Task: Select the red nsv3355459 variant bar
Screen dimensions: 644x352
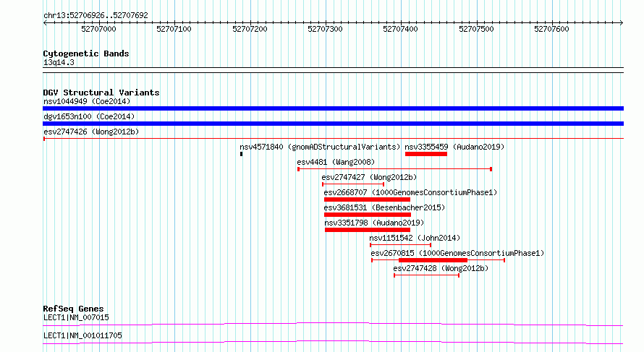Action: point(426,154)
